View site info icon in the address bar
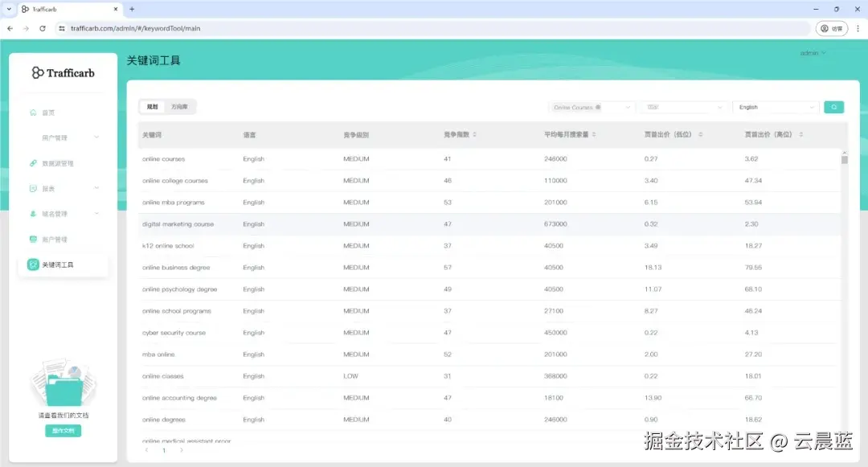The height and width of the screenshot is (467, 868). (61, 28)
